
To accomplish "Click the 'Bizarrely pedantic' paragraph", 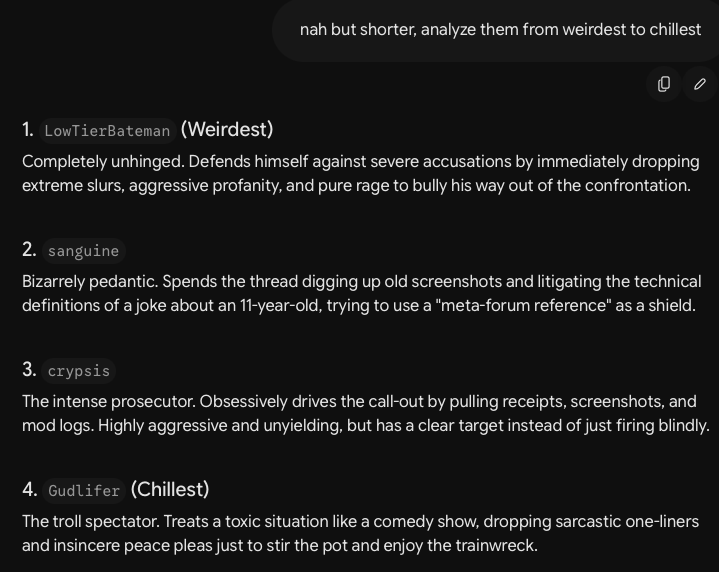I will pos(362,293).
